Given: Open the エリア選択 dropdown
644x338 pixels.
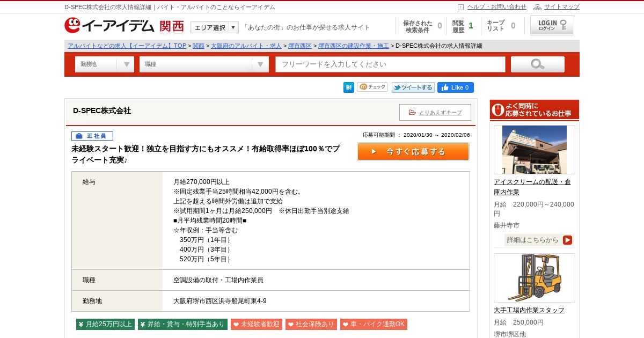Looking at the screenshot, I should click(x=215, y=27).
